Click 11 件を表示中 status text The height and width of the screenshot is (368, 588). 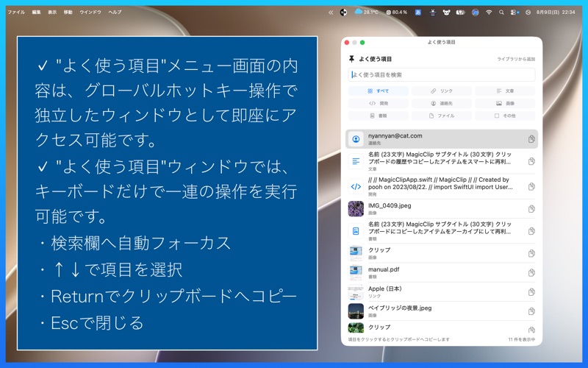click(522, 339)
